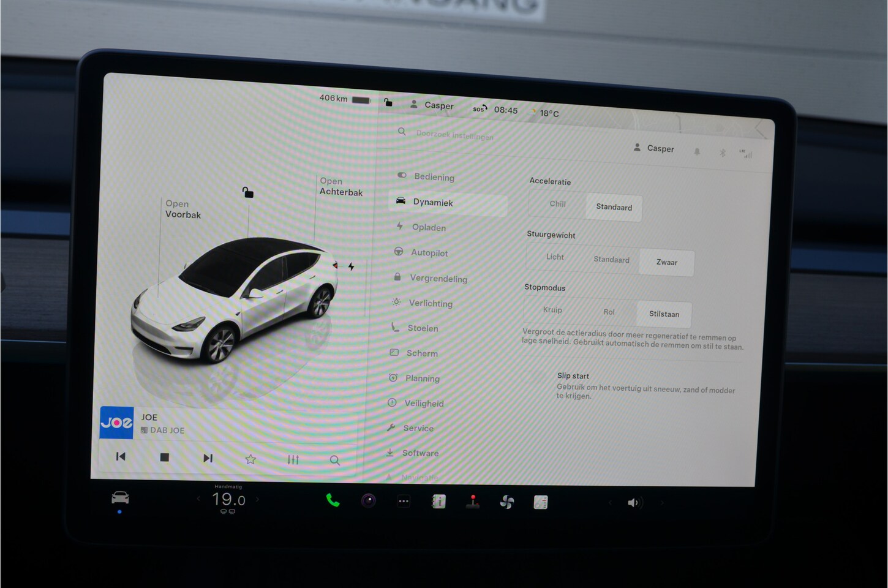The width and height of the screenshot is (888, 588).
Task: Mark JOE station as favorite star
Action: click(250, 459)
